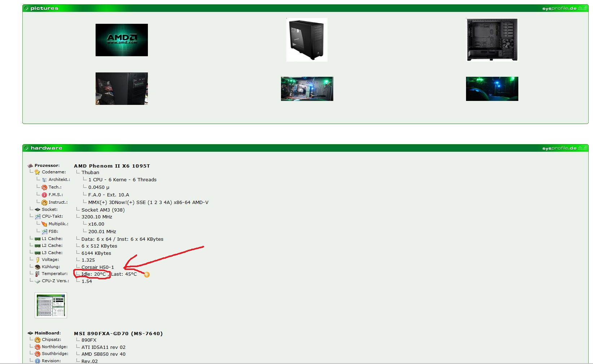Click the gear icon beside Tech.

[x=44, y=187]
